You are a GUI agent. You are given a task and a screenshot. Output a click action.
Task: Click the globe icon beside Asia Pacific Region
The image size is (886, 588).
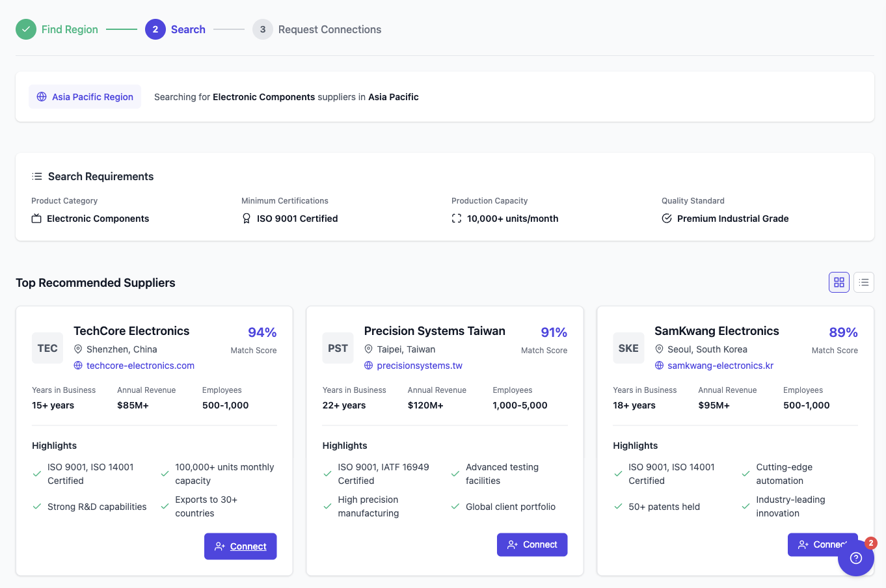click(x=42, y=96)
